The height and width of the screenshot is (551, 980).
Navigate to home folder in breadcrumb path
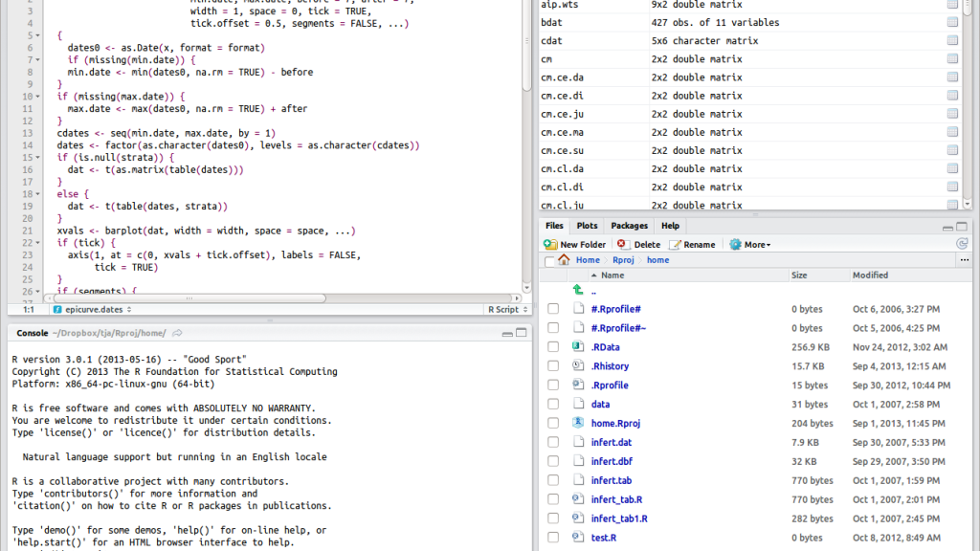(657, 260)
